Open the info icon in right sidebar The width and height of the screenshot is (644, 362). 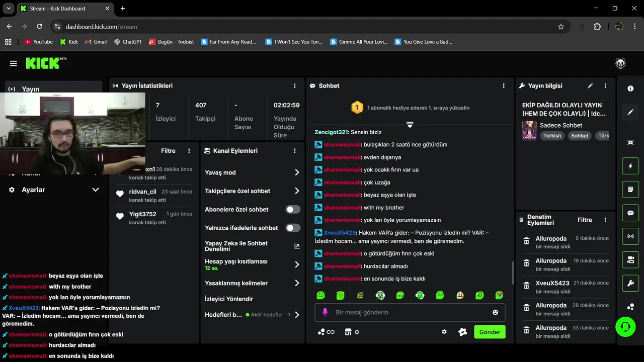pos(630,88)
